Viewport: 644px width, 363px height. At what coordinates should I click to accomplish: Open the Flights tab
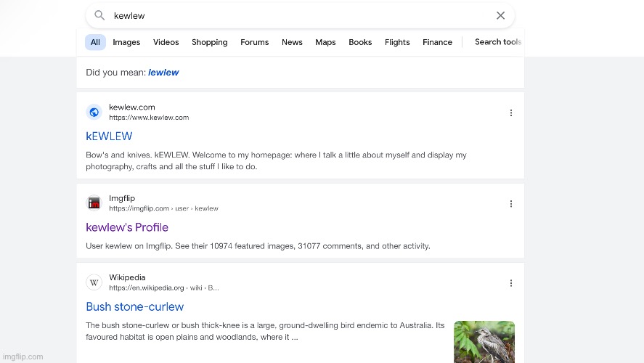point(397,42)
